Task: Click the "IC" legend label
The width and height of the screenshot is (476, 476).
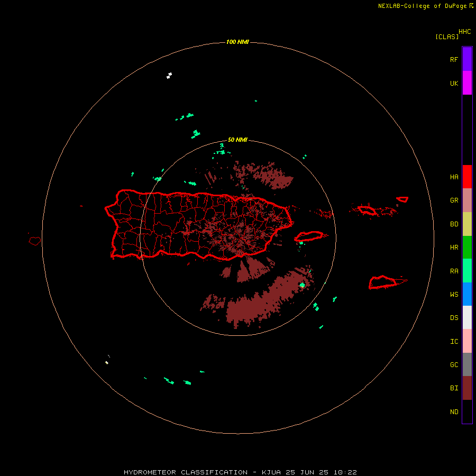Action: coord(454,342)
